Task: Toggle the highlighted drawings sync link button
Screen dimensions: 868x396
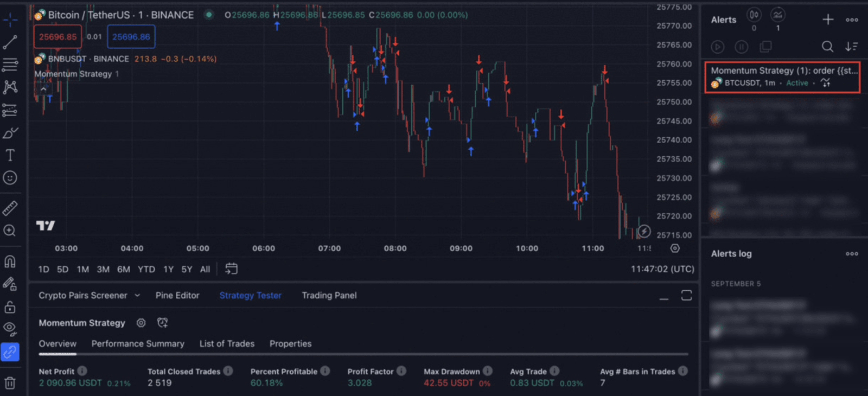Action: click(10, 352)
